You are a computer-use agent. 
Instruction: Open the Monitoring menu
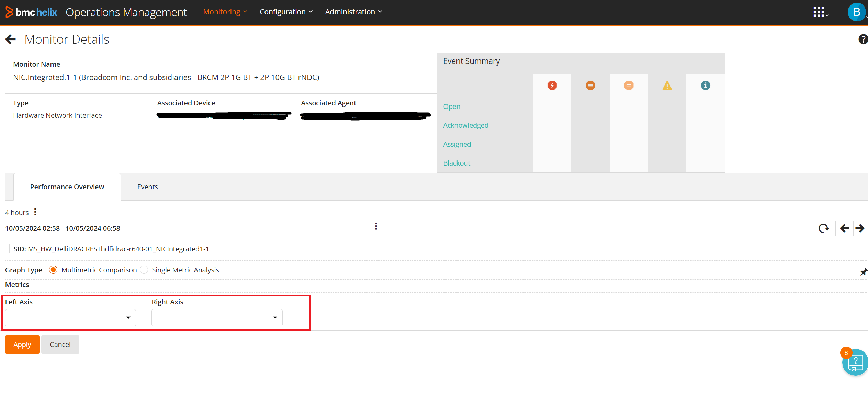coord(225,12)
